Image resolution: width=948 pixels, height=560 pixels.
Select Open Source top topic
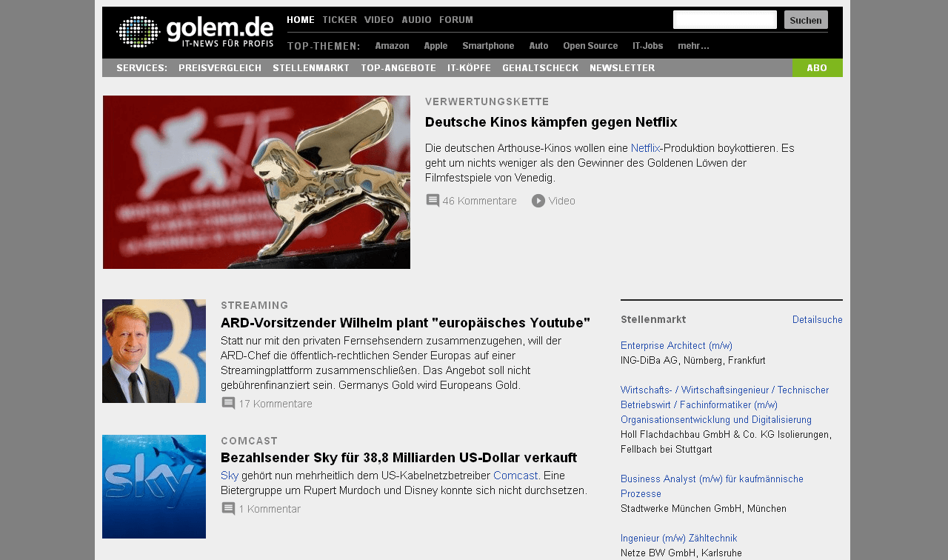point(590,46)
